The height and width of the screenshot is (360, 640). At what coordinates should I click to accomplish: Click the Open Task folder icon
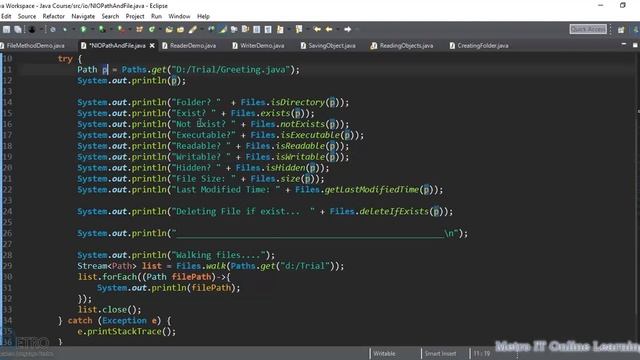point(180,29)
